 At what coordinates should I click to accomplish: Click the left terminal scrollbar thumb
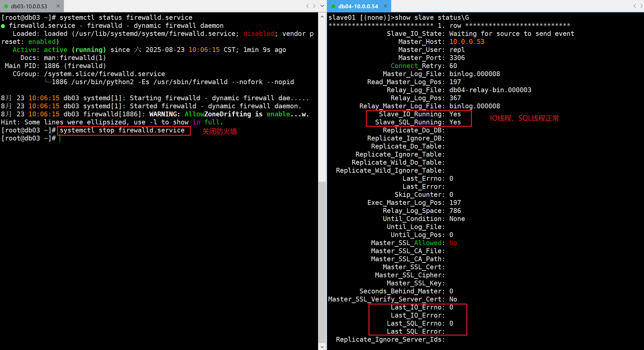322,262
